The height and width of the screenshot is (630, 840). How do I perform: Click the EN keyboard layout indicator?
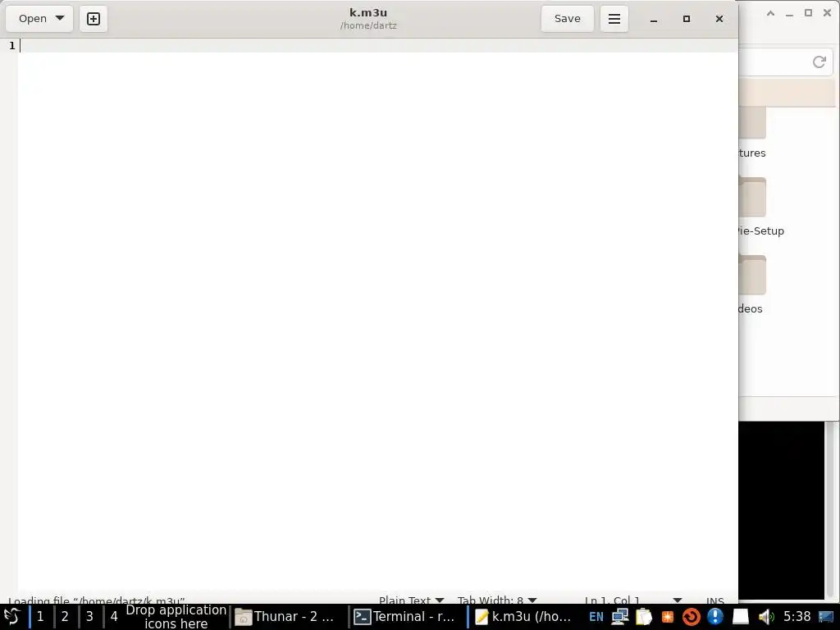[596, 617]
